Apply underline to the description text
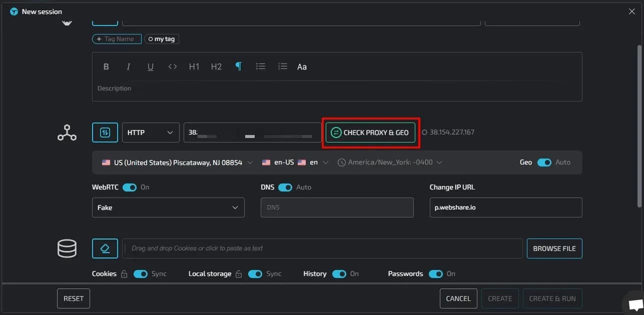 150,66
